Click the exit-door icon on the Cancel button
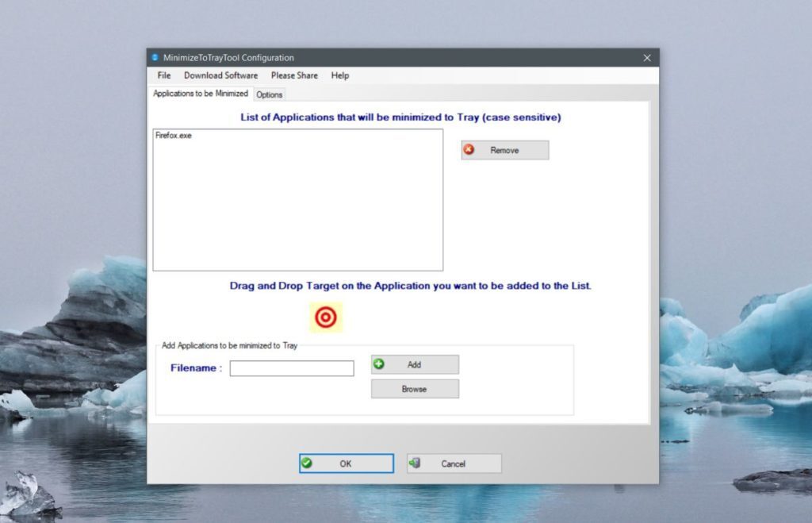 click(416, 463)
